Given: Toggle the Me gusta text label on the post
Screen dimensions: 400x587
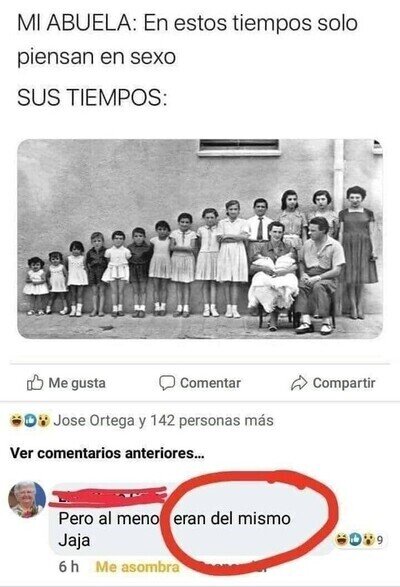Looking at the screenshot, I should tap(77, 383).
